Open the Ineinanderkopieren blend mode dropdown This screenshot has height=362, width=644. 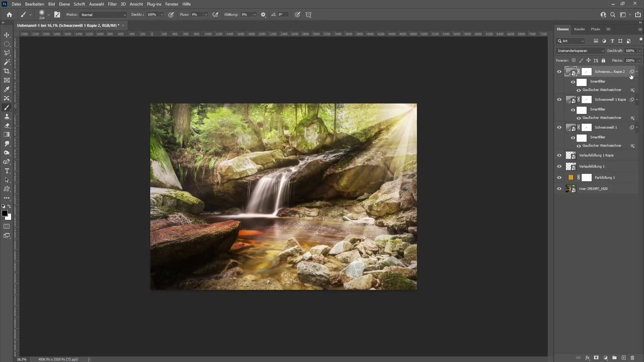pyautogui.click(x=580, y=50)
